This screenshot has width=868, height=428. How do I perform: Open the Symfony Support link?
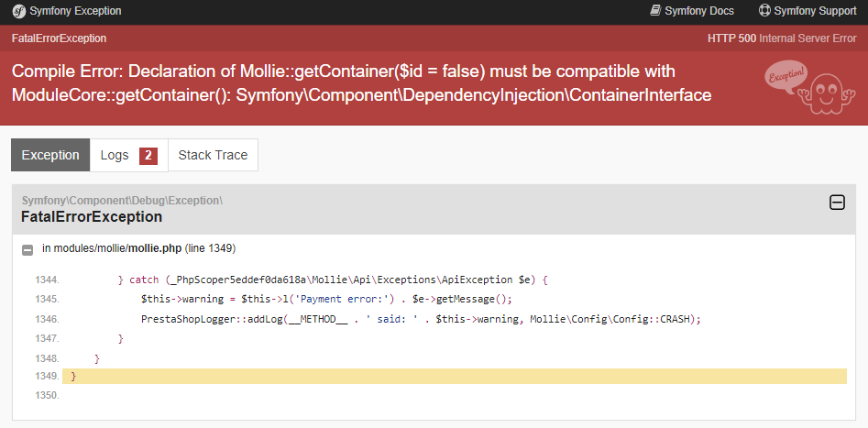[815, 11]
